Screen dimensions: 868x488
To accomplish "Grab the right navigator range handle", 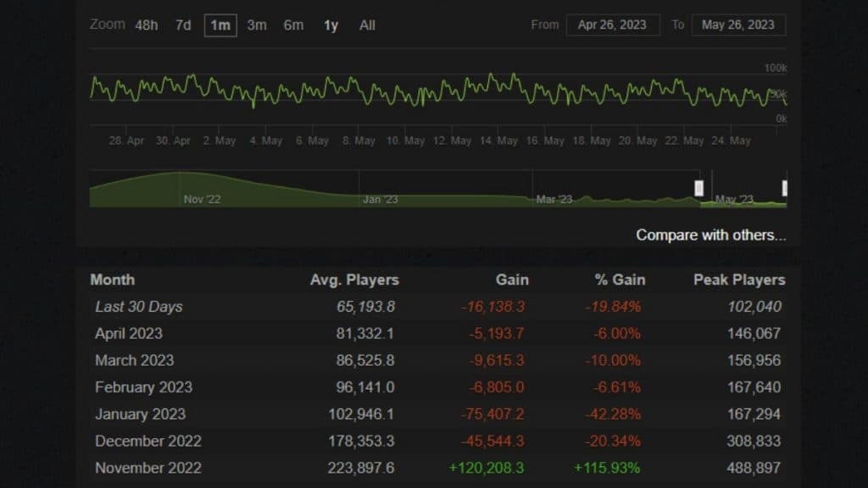I will coord(785,188).
